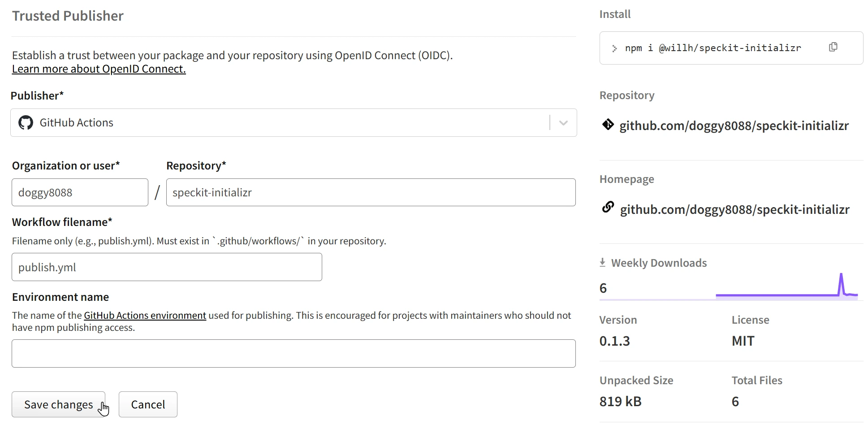Click the Total Files value 6
The width and height of the screenshot is (868, 425).
[735, 402]
